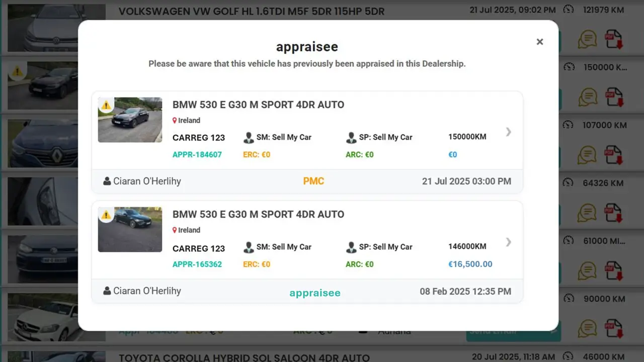
Task: Click warning icon on APPR-165362 car thumbnail
Action: click(106, 215)
